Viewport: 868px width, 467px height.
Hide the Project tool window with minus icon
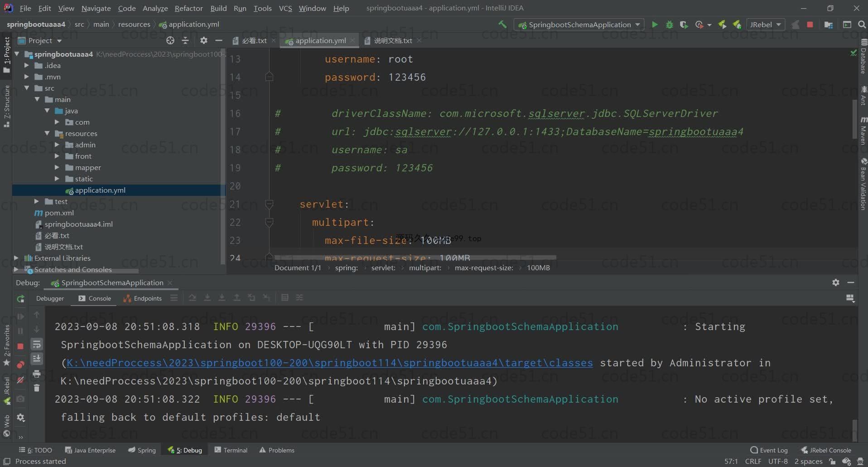click(219, 40)
